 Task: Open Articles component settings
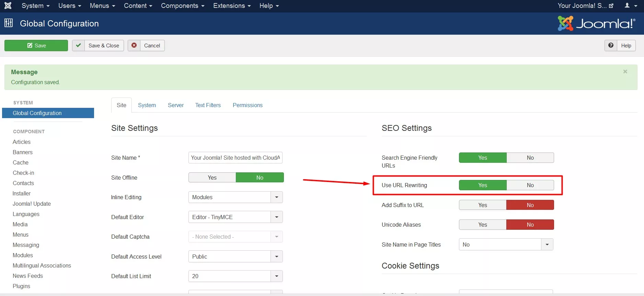[x=22, y=142]
